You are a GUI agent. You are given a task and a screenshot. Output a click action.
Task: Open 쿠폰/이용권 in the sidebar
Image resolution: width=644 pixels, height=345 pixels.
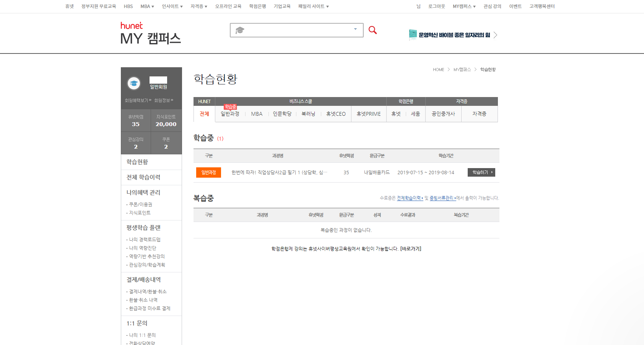[x=140, y=204]
